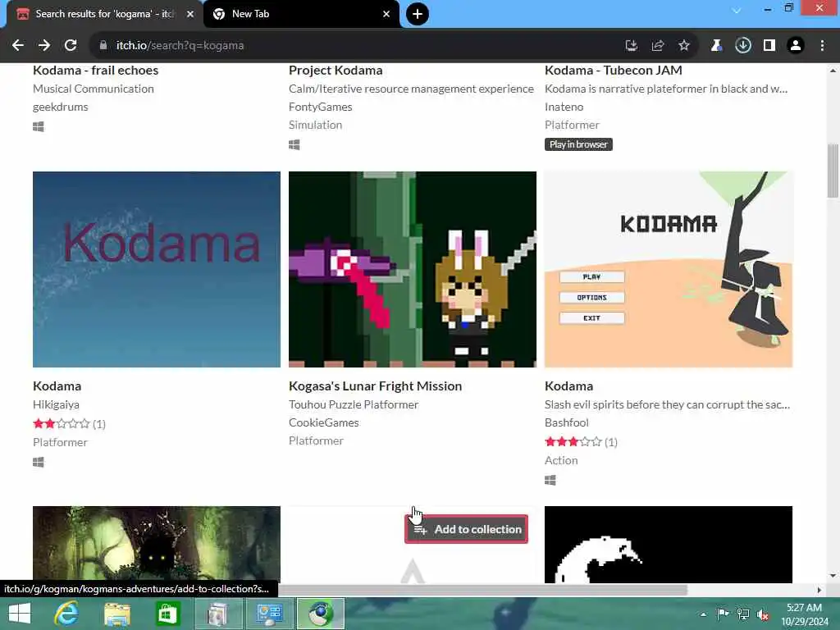The height and width of the screenshot is (630, 840).
Task: Close the 'Search results for kogama' tab
Action: click(189, 14)
